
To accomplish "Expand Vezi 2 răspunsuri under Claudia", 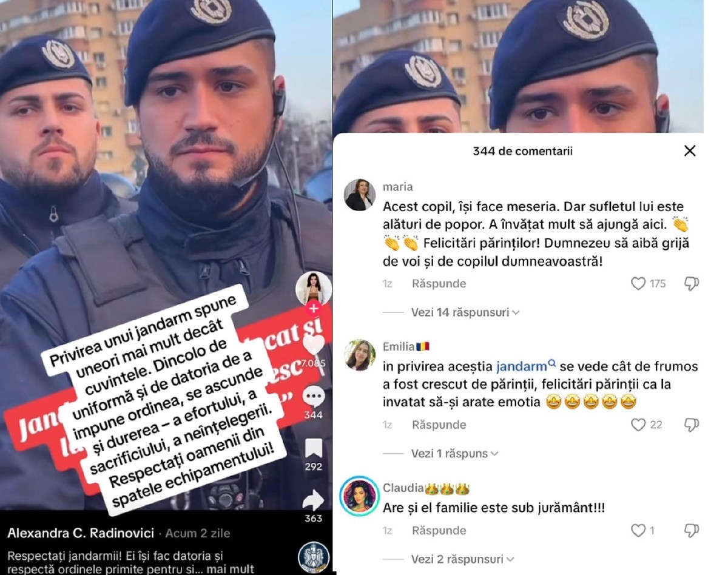I will (463, 559).
